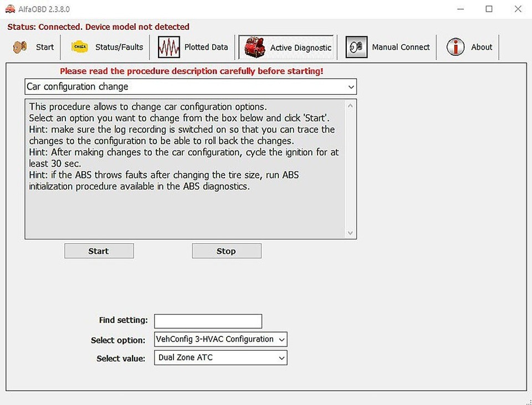The width and height of the screenshot is (532, 405).
Task: Click the Manual Connect connector icon
Action: (355, 47)
